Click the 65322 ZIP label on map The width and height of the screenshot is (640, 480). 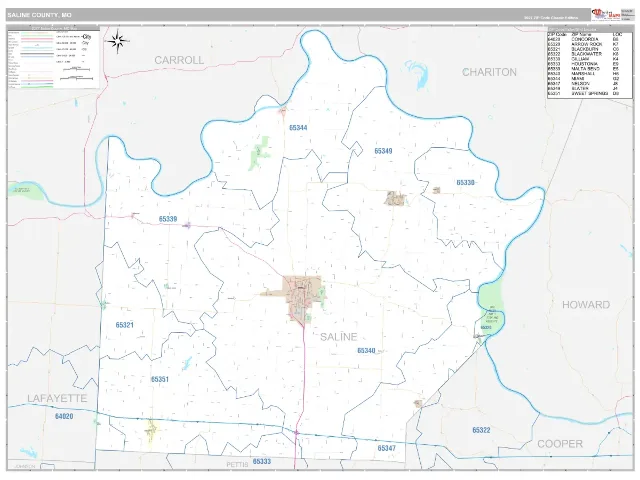pos(481,430)
